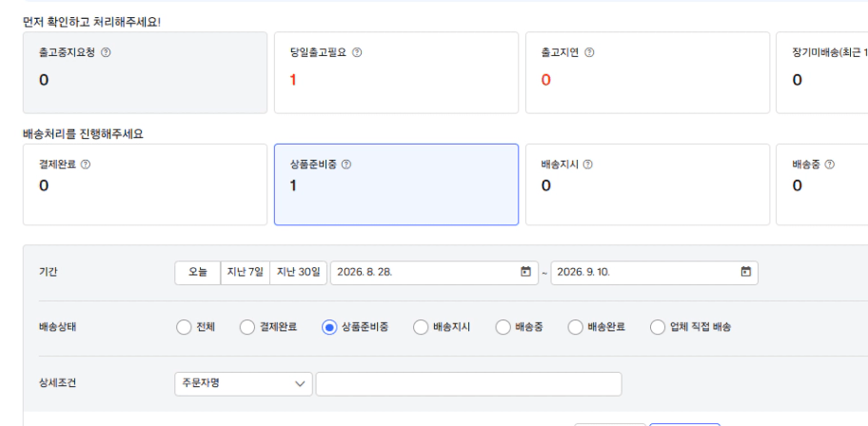Open calendar icon in start date field
The height and width of the screenshot is (426, 868).
(x=525, y=272)
